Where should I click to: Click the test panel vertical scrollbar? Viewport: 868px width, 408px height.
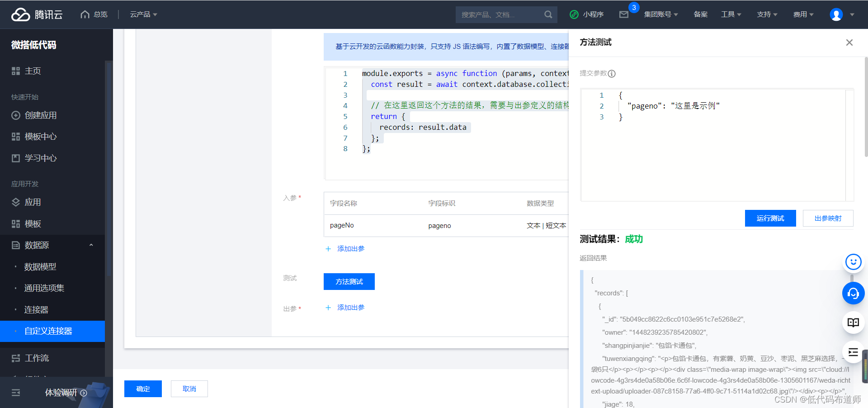click(x=866, y=107)
